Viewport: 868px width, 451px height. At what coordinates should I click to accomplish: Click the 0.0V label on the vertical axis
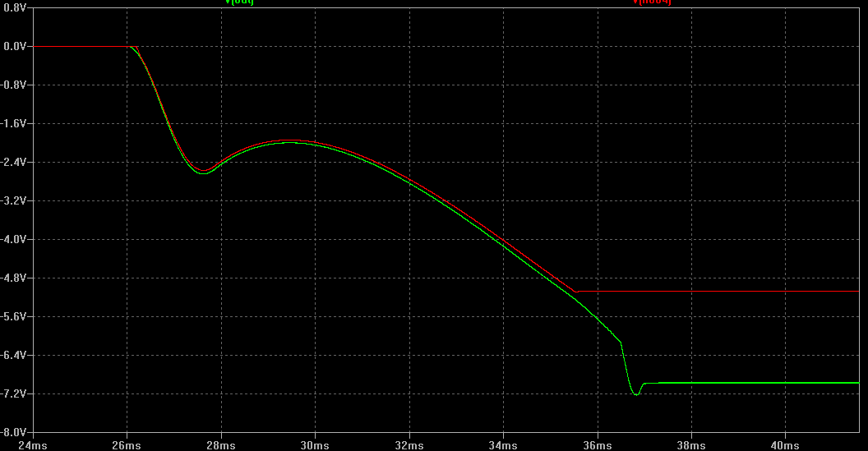click(15, 47)
